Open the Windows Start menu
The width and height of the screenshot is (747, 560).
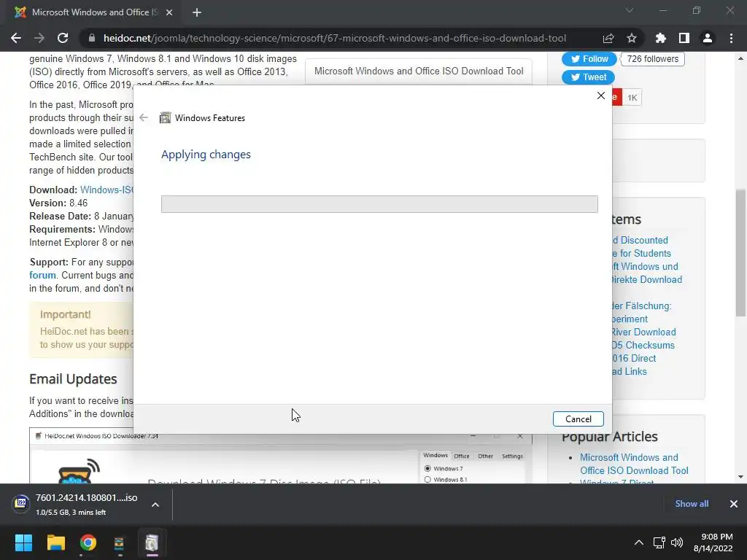point(23,542)
